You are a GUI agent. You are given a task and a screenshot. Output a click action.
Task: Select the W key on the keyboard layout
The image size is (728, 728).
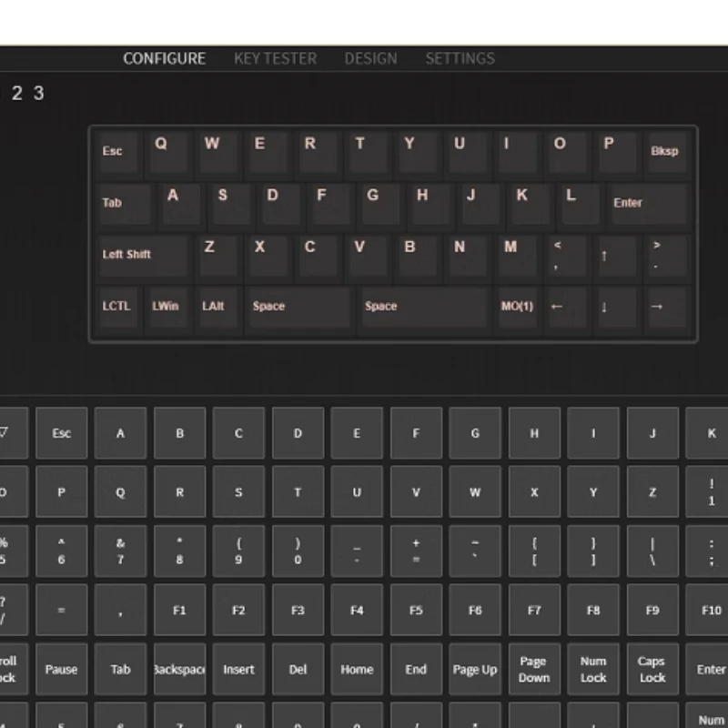pyautogui.click(x=218, y=152)
